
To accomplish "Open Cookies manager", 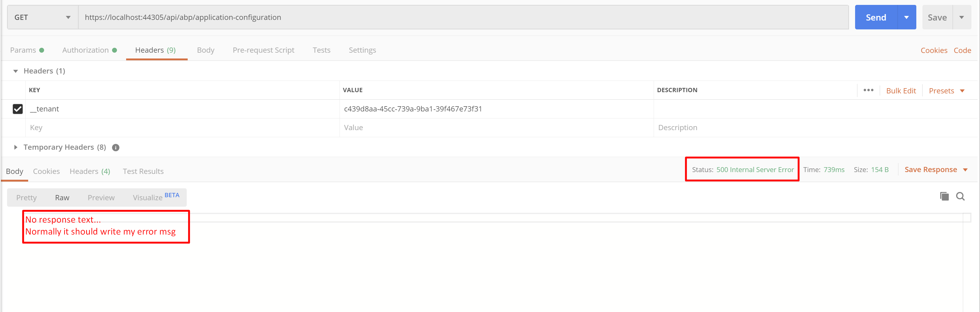I will pos(934,50).
